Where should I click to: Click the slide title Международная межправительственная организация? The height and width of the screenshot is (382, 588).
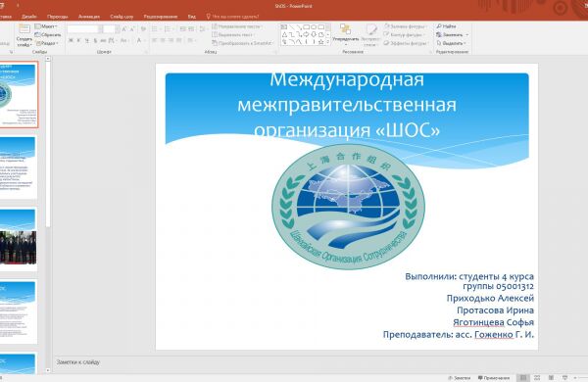(347, 105)
